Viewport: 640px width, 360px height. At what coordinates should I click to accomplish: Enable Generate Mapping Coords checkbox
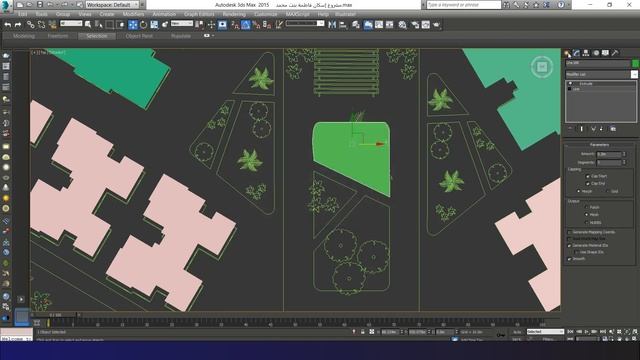(569, 232)
